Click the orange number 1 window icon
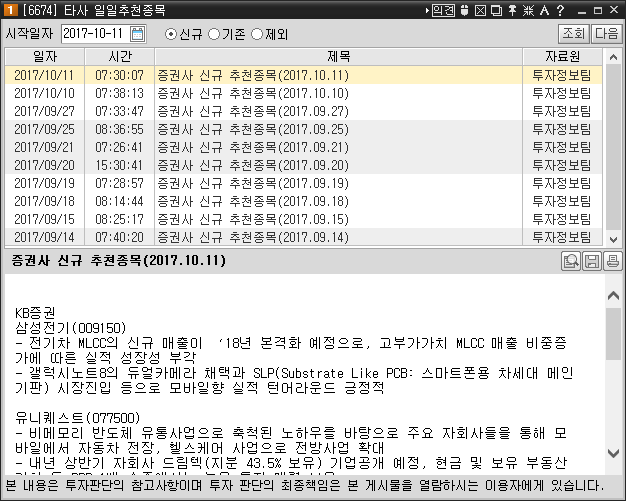Screen dimensions: 626x501 [x=10, y=10]
